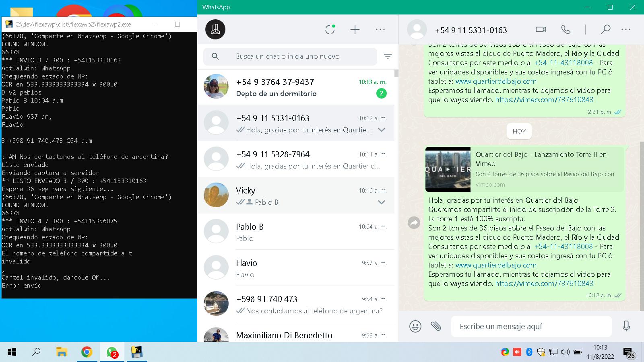Image resolution: width=644 pixels, height=362 pixels.
Task: Open the WhatsApp Status icon
Action: click(330, 29)
